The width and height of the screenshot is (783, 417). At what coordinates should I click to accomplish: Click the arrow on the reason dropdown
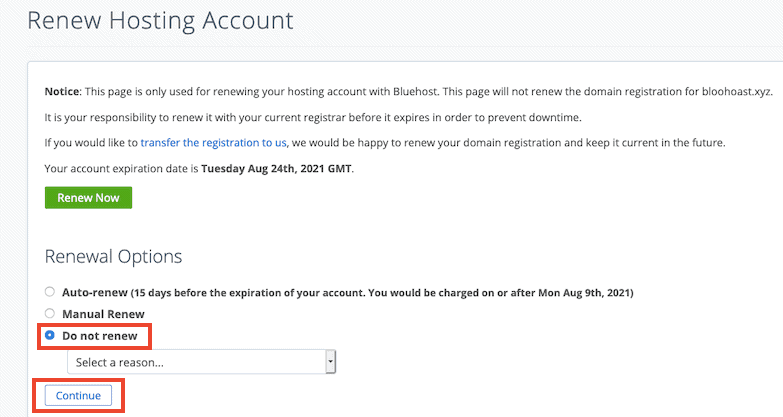[x=330, y=362]
